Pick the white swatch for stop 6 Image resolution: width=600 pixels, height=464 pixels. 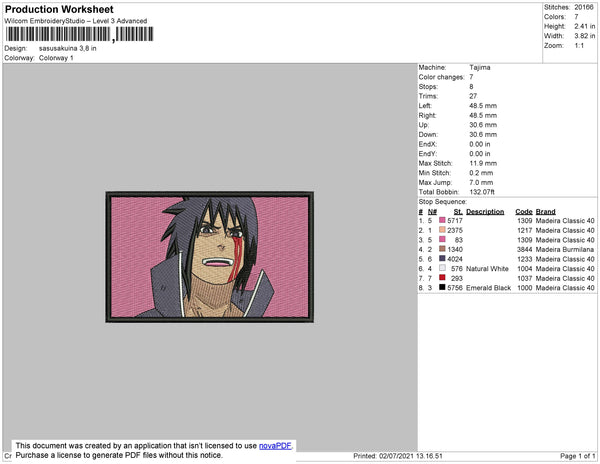(442, 268)
